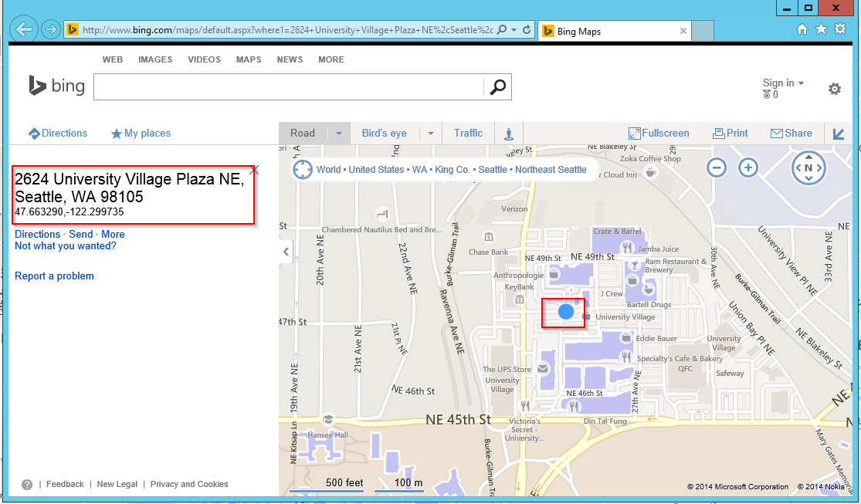Click the Streetside person icon in the map toolbar
The image size is (861, 504).
click(508, 134)
